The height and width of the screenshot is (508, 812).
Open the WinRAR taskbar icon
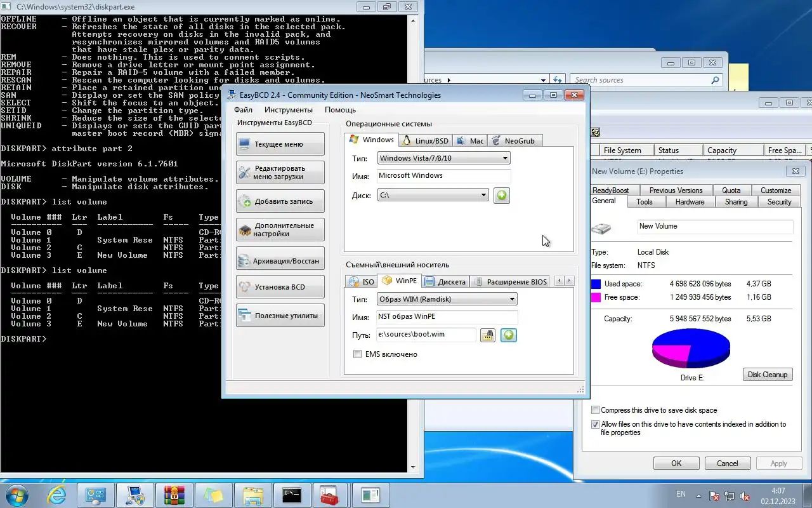(174, 495)
